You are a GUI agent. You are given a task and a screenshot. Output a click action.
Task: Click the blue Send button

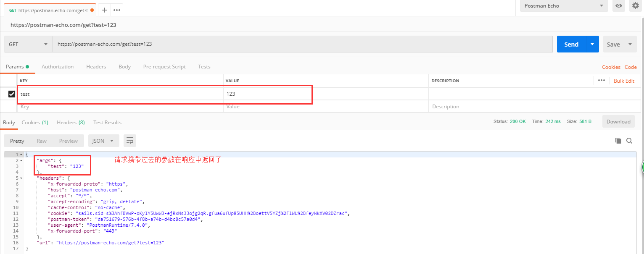pos(571,44)
